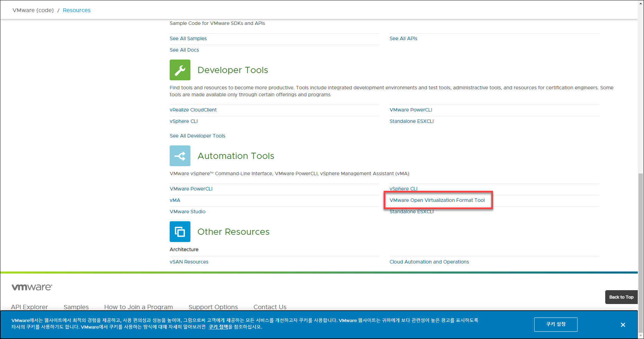Open vSphere CLI under Developer Tools
Image resolution: width=644 pixels, height=339 pixels.
pos(184,121)
